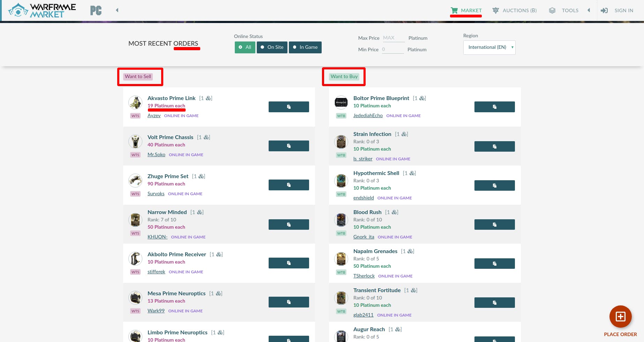Click the Tools layers icon
Viewport: 644px width, 342px height.
(552, 10)
